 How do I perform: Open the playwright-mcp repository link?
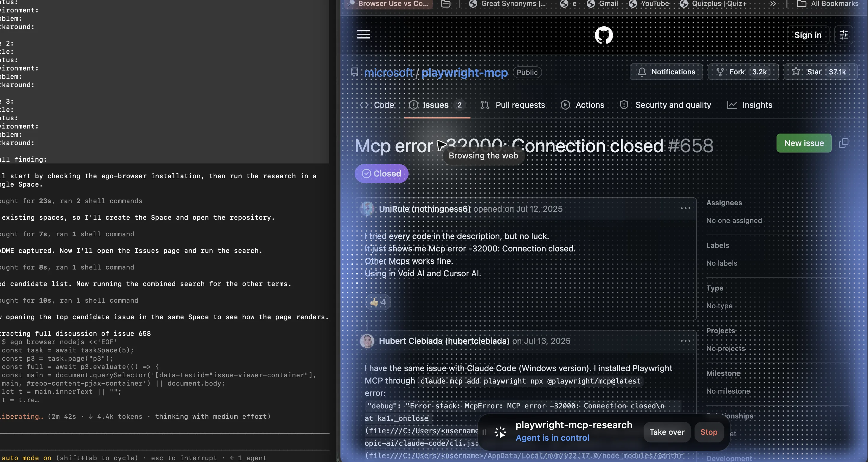(464, 73)
